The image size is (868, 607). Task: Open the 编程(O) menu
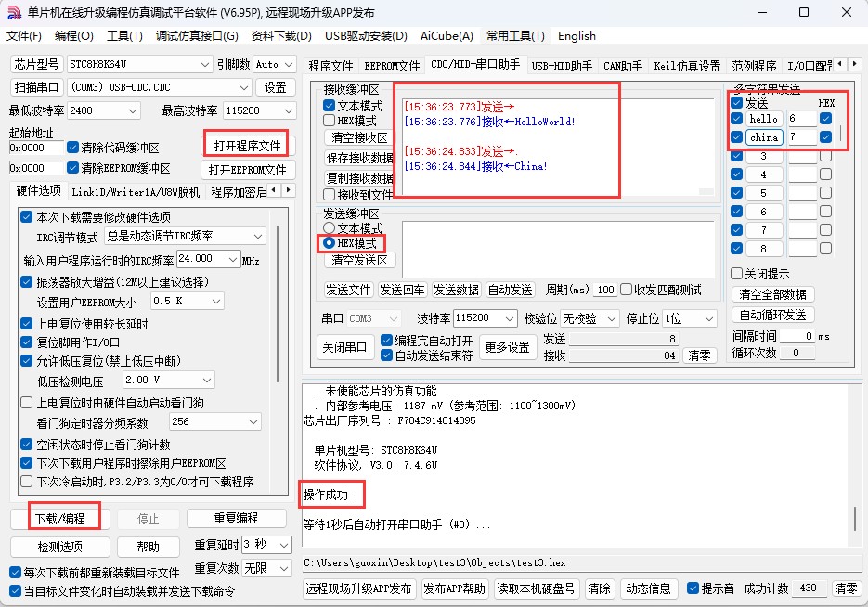(x=73, y=36)
